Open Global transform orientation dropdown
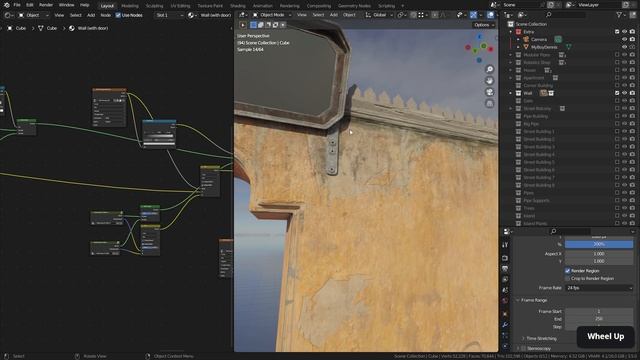The width and height of the screenshot is (640, 360). (x=379, y=15)
